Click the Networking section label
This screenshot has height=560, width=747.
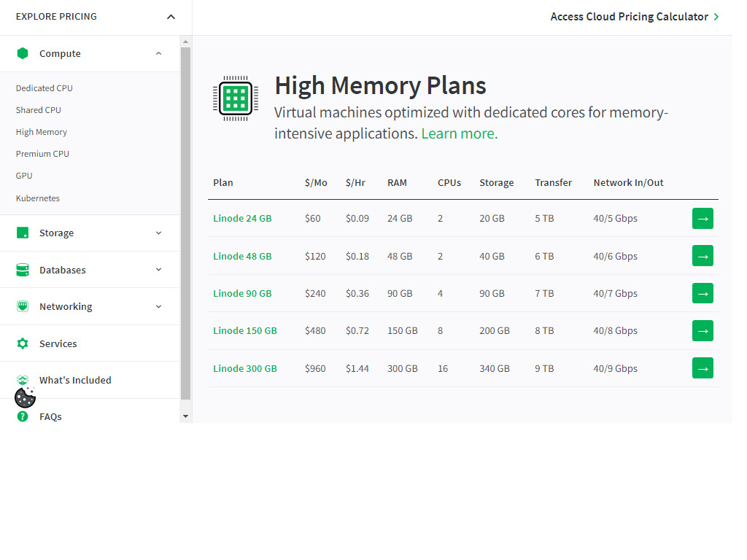(x=66, y=307)
